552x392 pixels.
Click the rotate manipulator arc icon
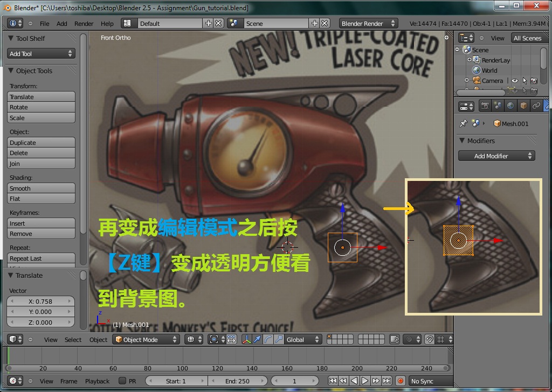tap(268, 339)
